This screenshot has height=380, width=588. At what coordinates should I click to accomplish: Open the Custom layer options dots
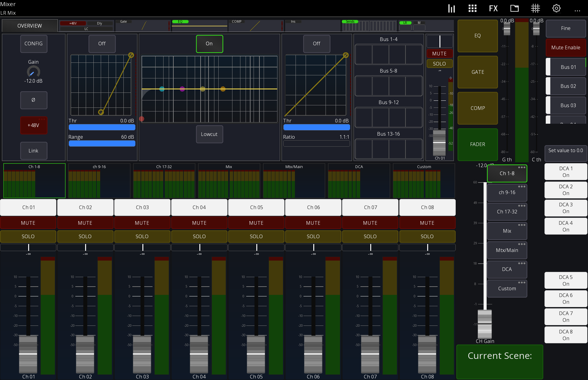click(x=522, y=282)
